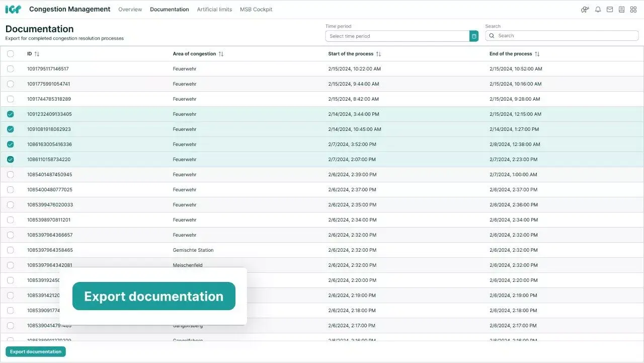This screenshot has height=363, width=644.
Task: Click the Congestion Management title
Action: pos(70,9)
